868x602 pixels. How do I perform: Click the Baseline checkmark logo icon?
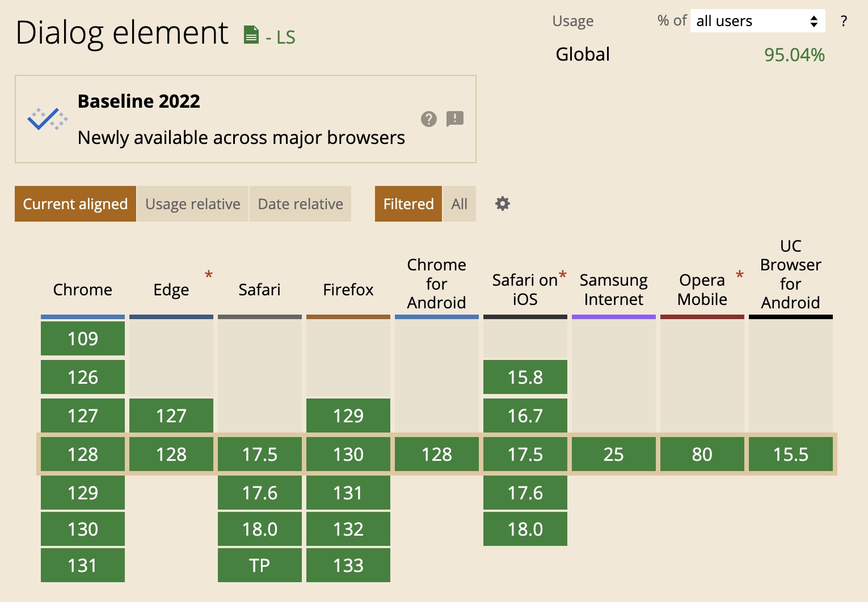pyautogui.click(x=48, y=119)
